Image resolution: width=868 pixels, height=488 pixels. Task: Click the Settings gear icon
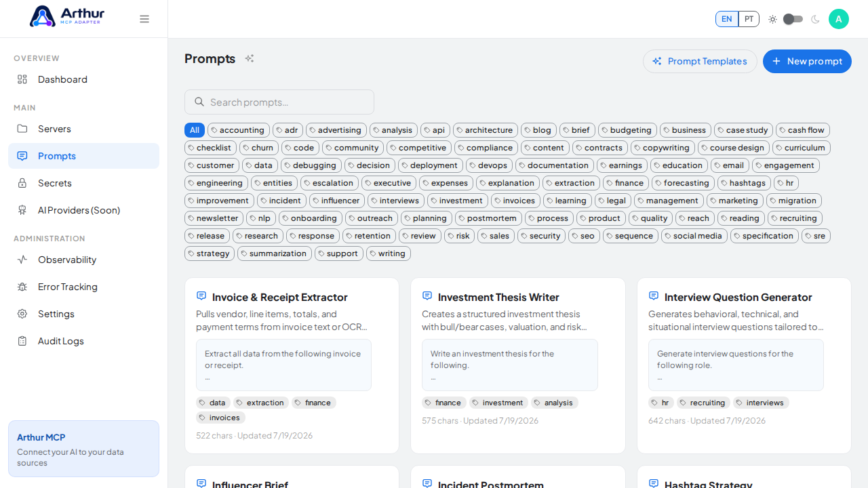tap(22, 314)
